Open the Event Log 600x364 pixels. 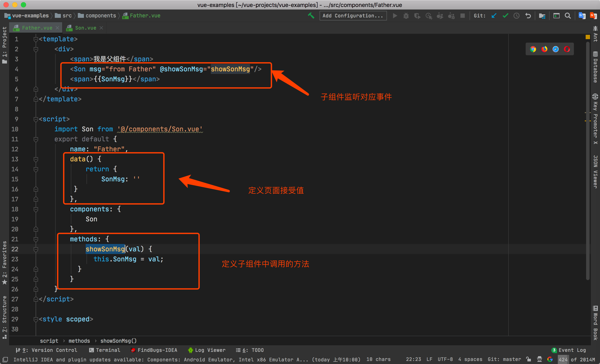[569, 350]
